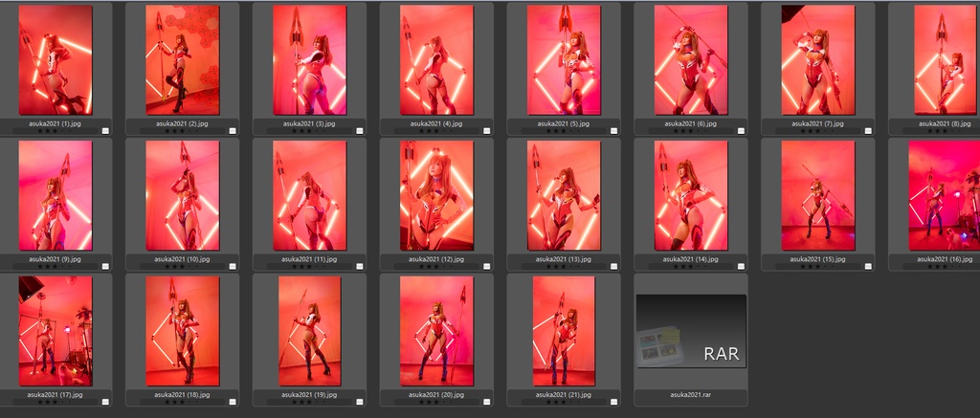This screenshot has width=980, height=418.
Task: Select the asuka2021 (17).jpg thumbnail image
Action: tap(56, 331)
